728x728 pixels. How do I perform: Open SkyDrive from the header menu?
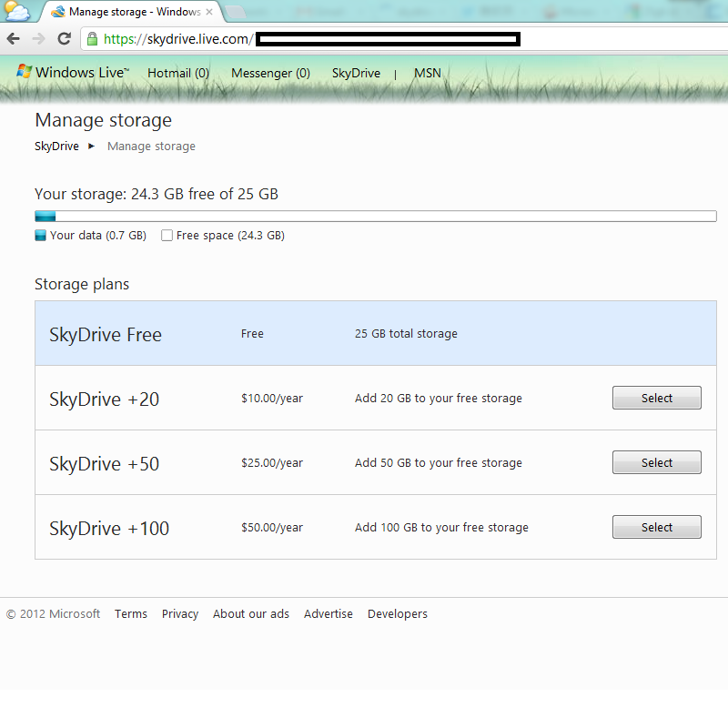[356, 73]
